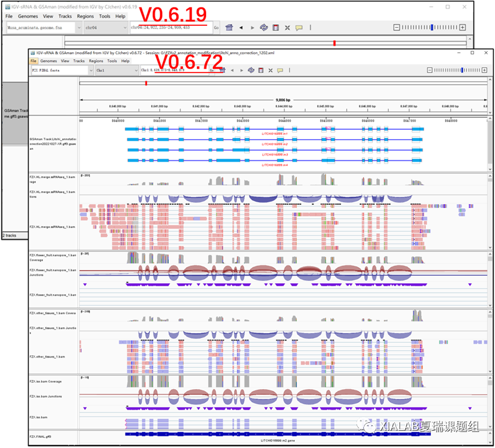Select FZX.flower_fruit.nanopore_1.bam Junctions track name

click(x=53, y=272)
